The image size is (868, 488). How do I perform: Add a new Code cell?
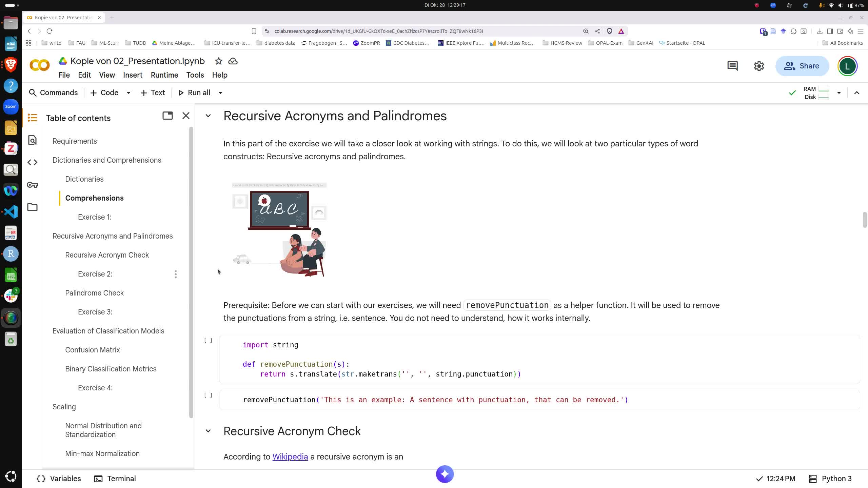(104, 93)
